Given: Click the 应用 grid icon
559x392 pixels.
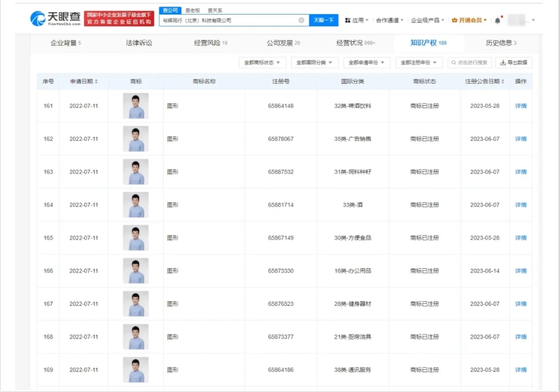Looking at the screenshot, I should click(x=348, y=20).
